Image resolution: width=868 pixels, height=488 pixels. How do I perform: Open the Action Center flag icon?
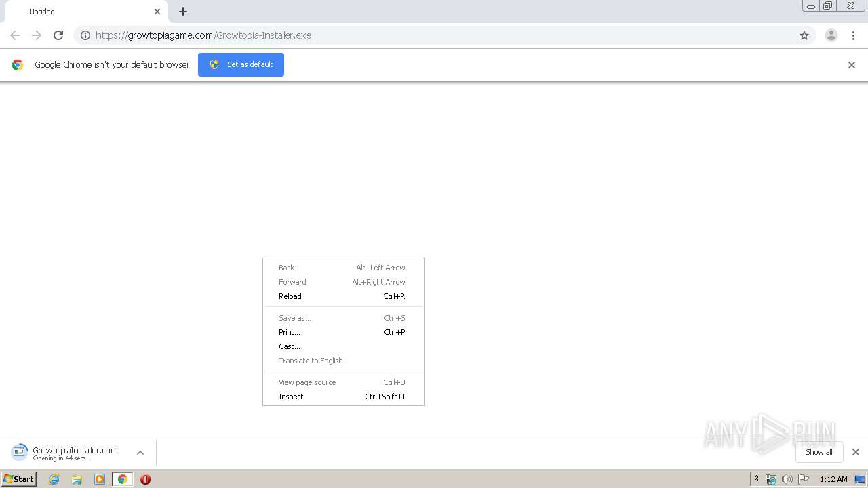804,479
